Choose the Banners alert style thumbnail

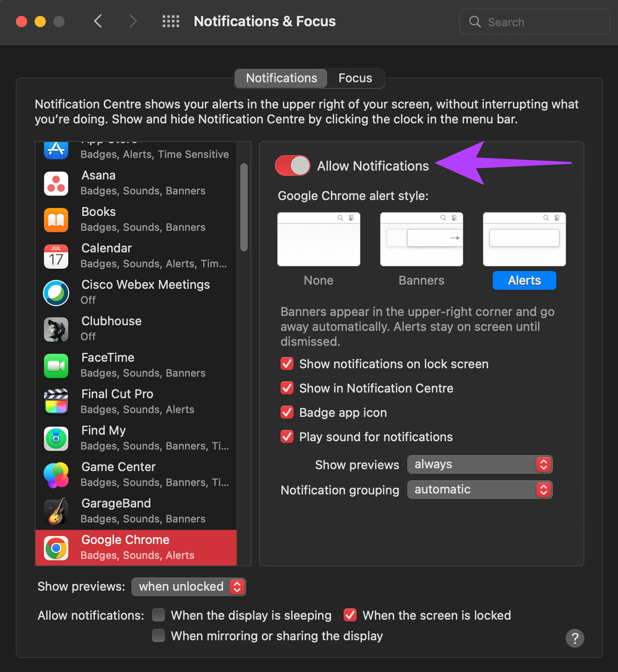[422, 239]
